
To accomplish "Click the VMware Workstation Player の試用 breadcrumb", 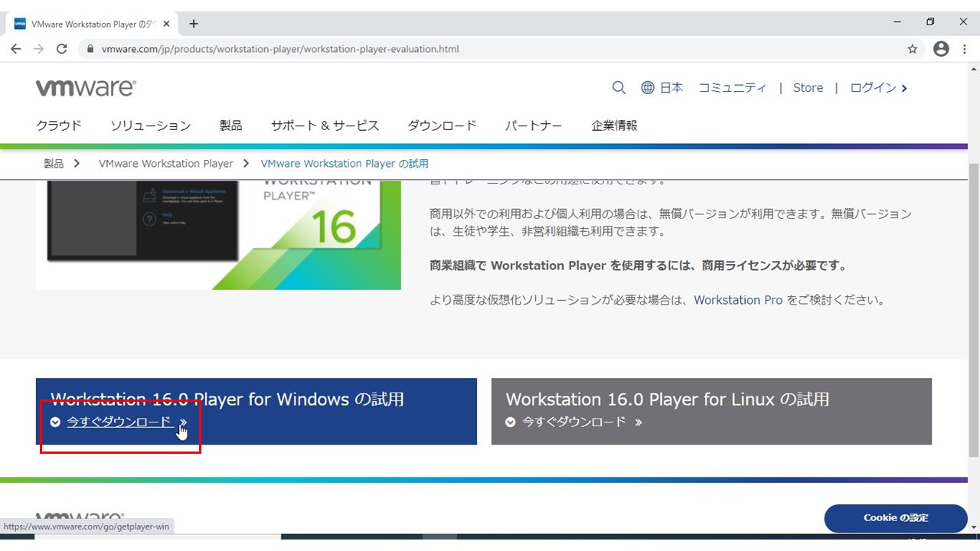I will 345,163.
